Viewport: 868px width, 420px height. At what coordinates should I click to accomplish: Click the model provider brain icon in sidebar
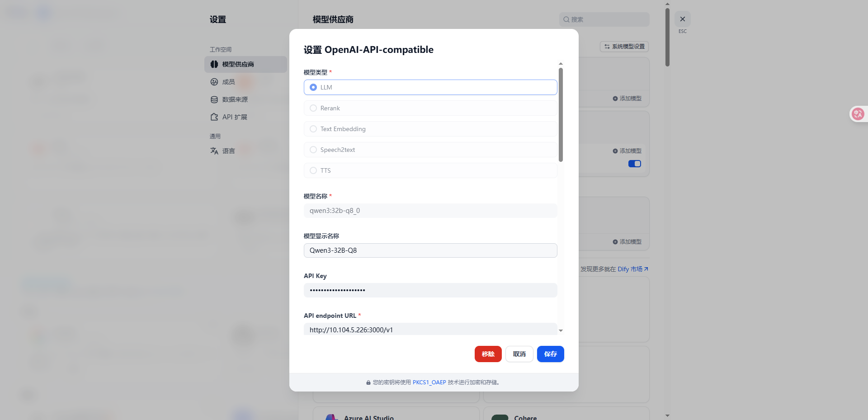[214, 64]
